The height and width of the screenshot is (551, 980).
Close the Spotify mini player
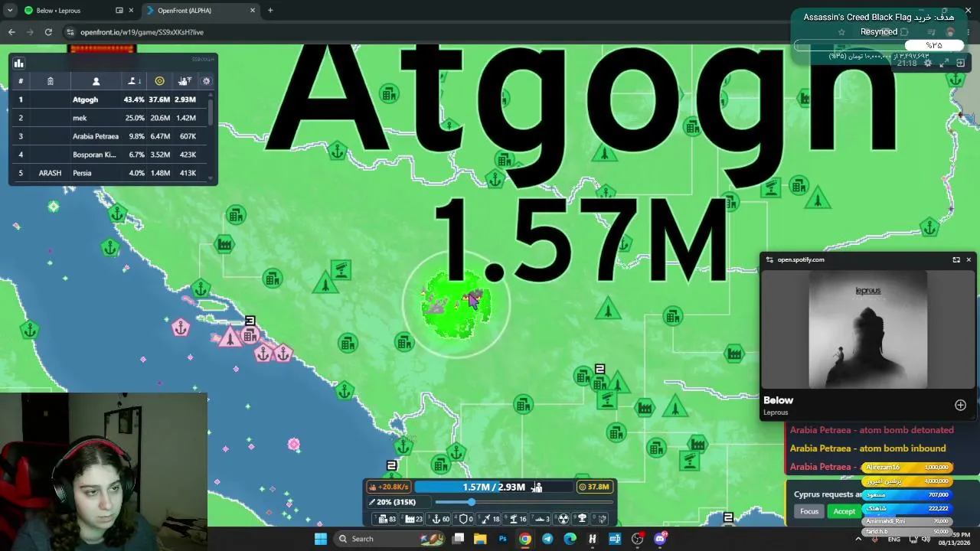point(969,259)
